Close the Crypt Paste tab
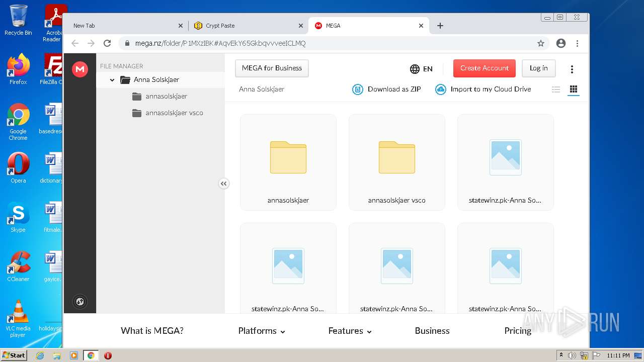Image resolution: width=644 pixels, height=362 pixels. coord(301,26)
